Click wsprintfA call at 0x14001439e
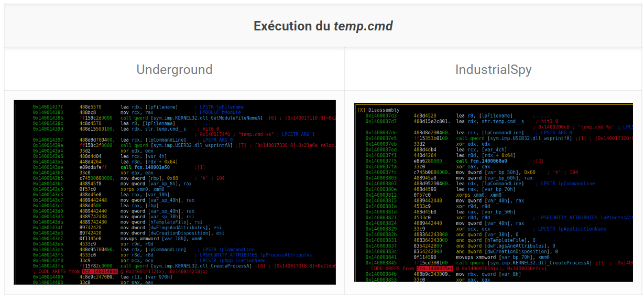 click(x=177, y=145)
